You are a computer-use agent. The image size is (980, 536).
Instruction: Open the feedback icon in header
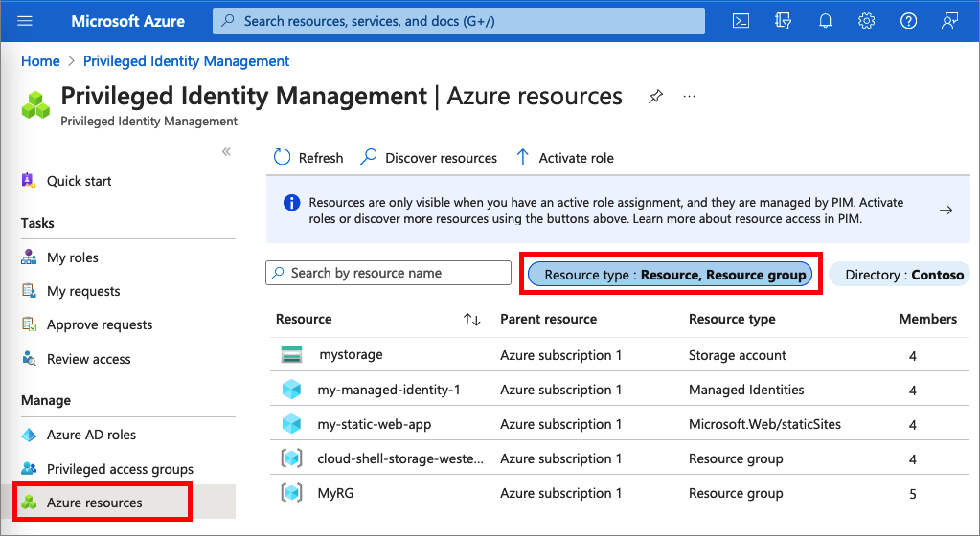click(x=949, y=21)
